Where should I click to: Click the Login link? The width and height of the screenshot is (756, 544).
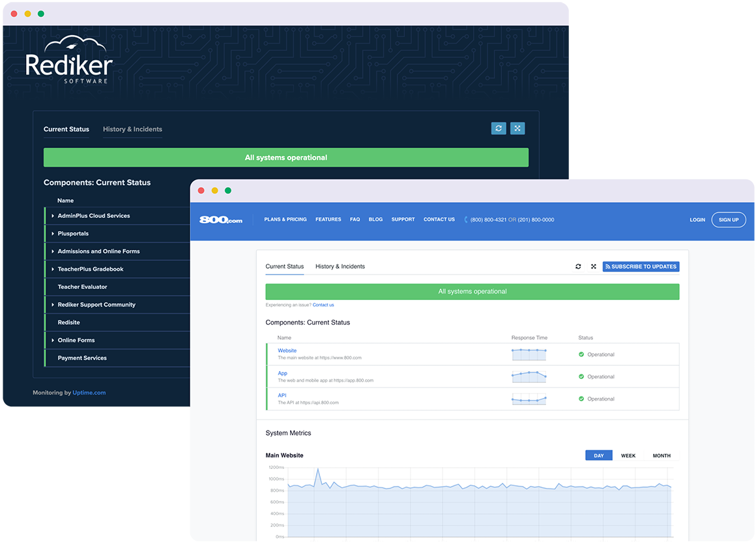(x=697, y=220)
